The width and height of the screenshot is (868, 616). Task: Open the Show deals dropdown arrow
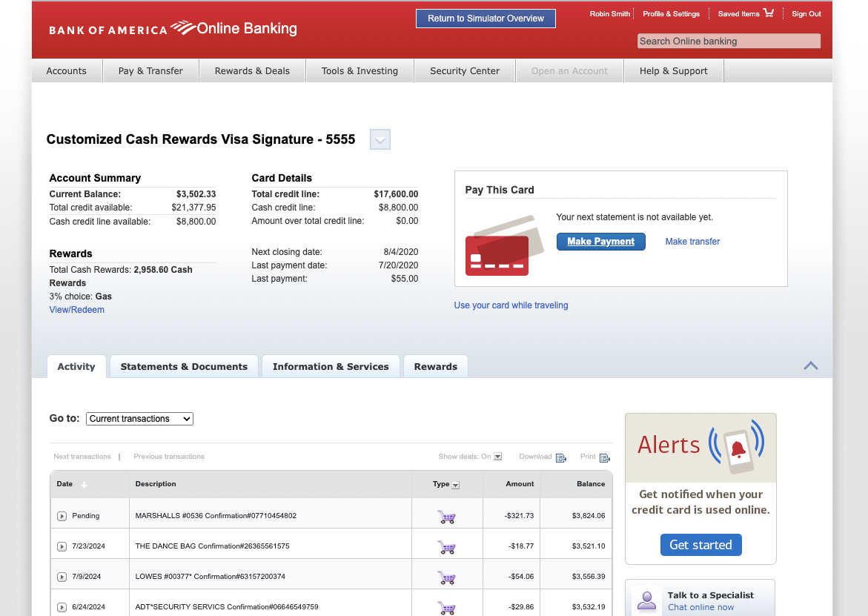point(497,457)
